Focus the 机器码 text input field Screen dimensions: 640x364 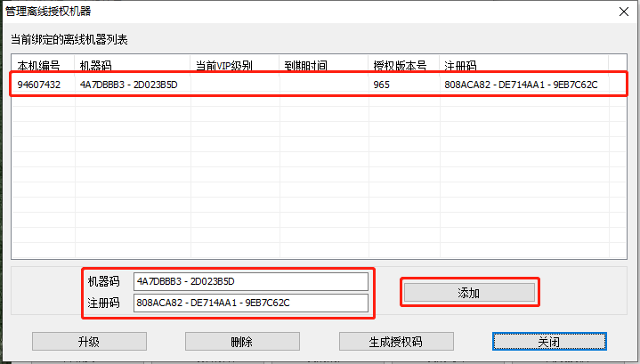point(249,281)
